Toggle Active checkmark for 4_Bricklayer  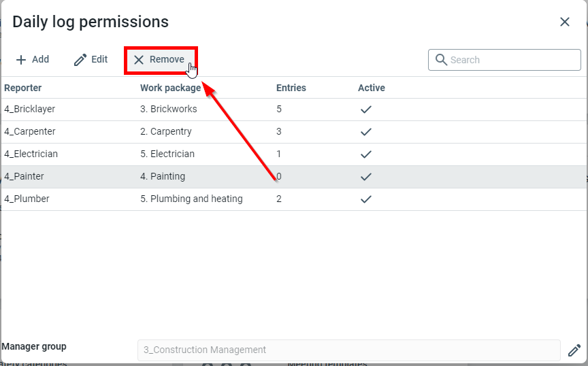click(366, 109)
